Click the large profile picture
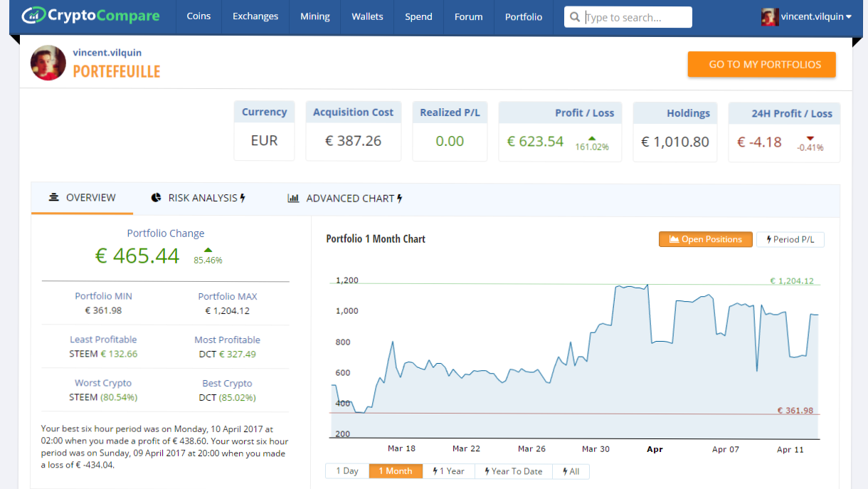This screenshot has width=868, height=489. coord(48,63)
